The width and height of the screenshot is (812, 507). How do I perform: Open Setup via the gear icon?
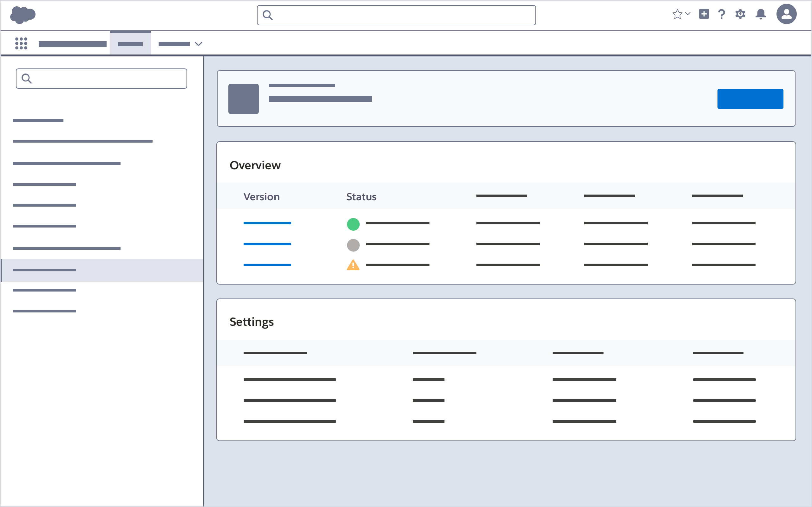pos(740,14)
